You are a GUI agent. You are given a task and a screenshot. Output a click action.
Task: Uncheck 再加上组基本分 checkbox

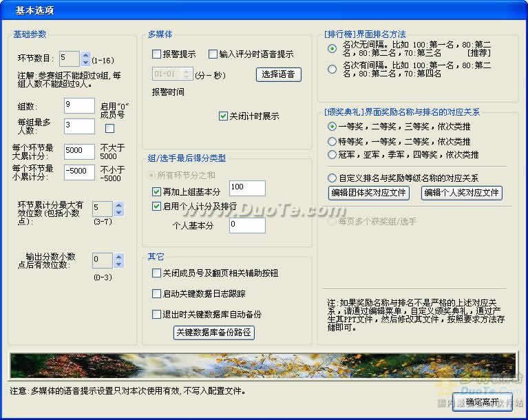tap(156, 192)
